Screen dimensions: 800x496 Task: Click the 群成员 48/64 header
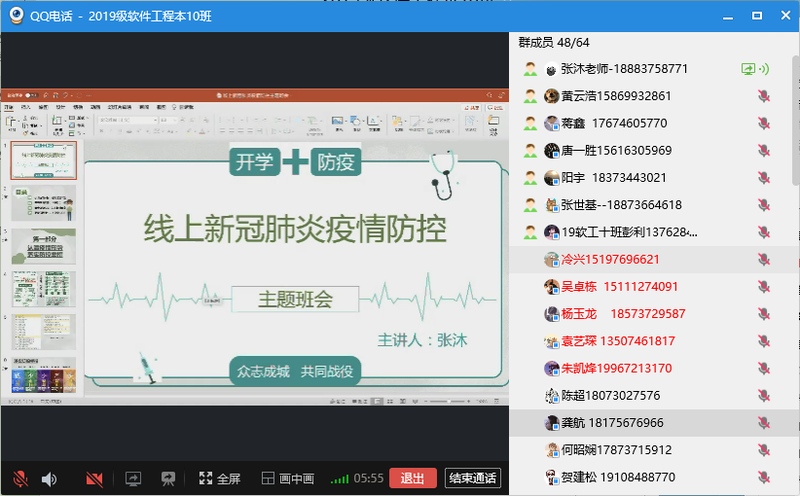tap(554, 42)
